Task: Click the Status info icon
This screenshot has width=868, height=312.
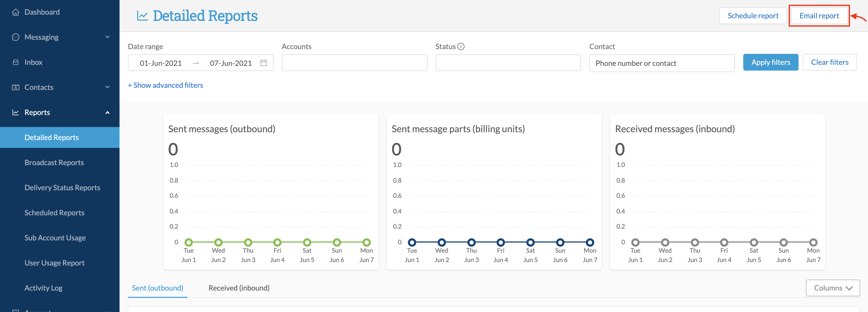Action: pyautogui.click(x=461, y=47)
